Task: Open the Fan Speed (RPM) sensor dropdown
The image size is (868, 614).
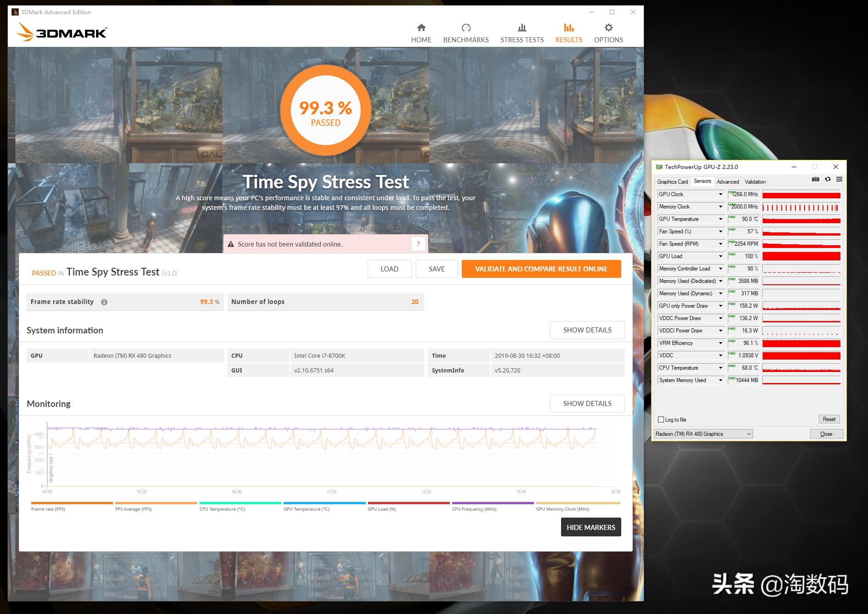Action: point(720,244)
